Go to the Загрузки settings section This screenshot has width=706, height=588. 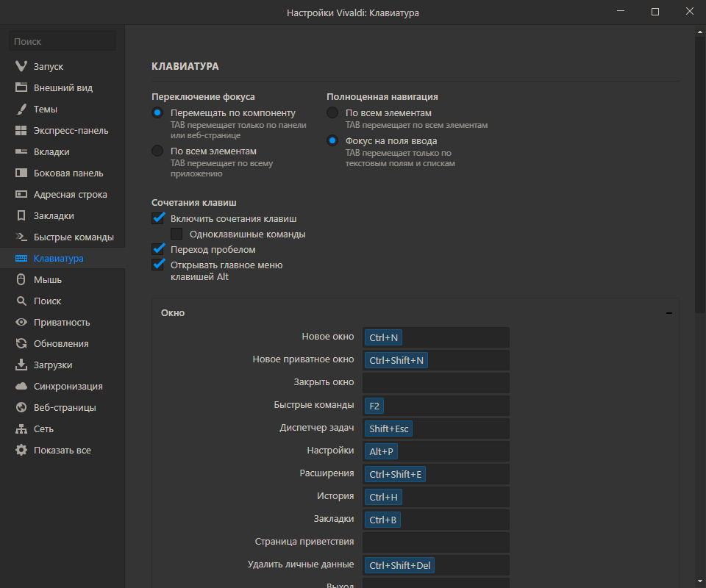point(53,365)
